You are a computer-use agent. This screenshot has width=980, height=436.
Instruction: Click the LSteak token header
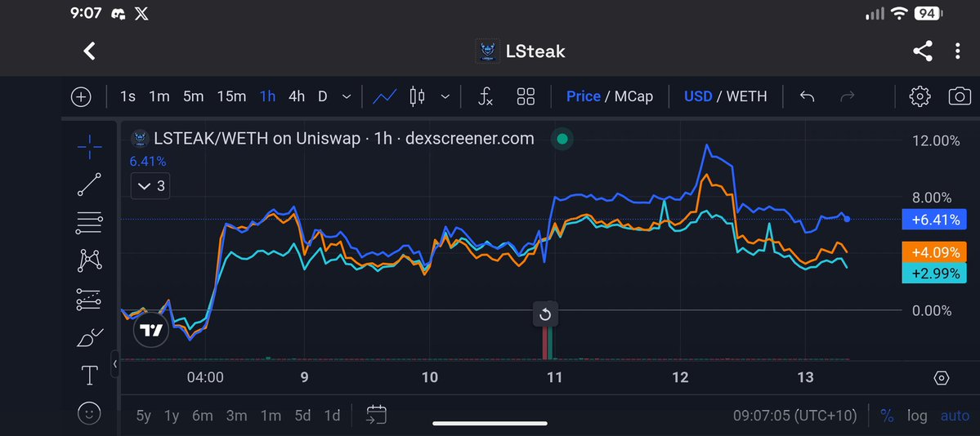click(x=520, y=51)
